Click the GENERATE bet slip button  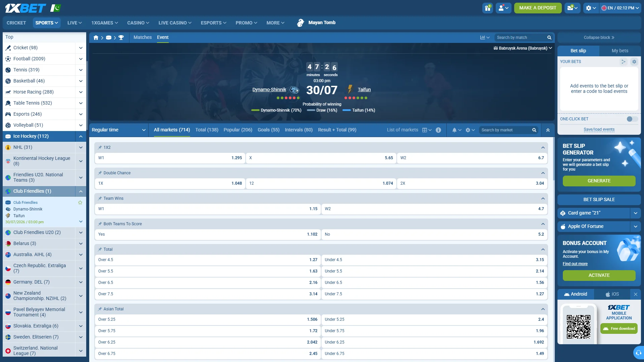pos(599,181)
